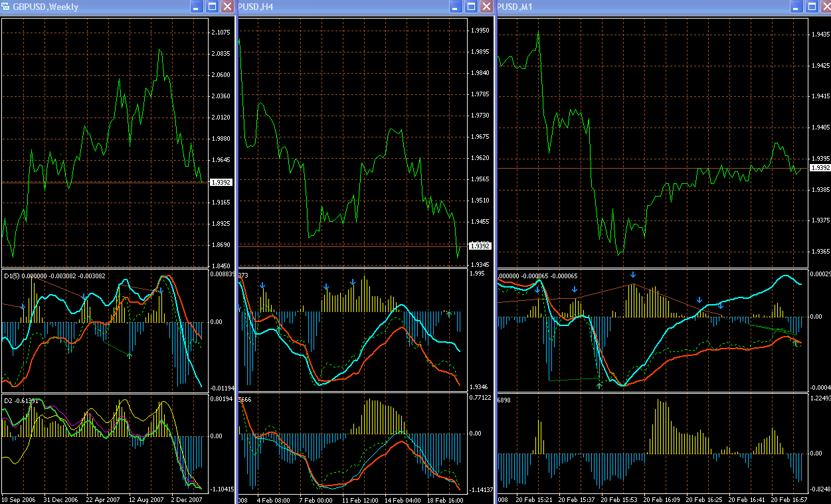
Task: Click the 1.9675 price level label
Action: [480, 137]
